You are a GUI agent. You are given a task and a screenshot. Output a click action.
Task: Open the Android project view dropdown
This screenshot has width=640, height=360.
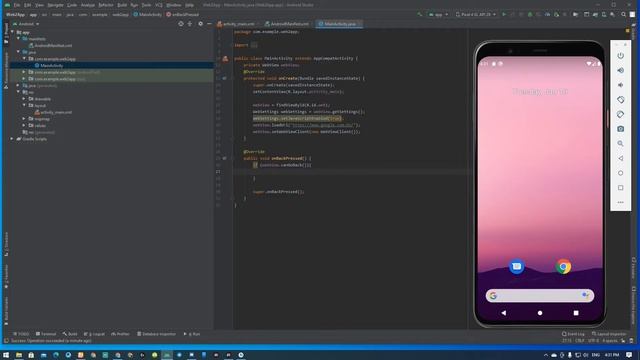point(26,24)
